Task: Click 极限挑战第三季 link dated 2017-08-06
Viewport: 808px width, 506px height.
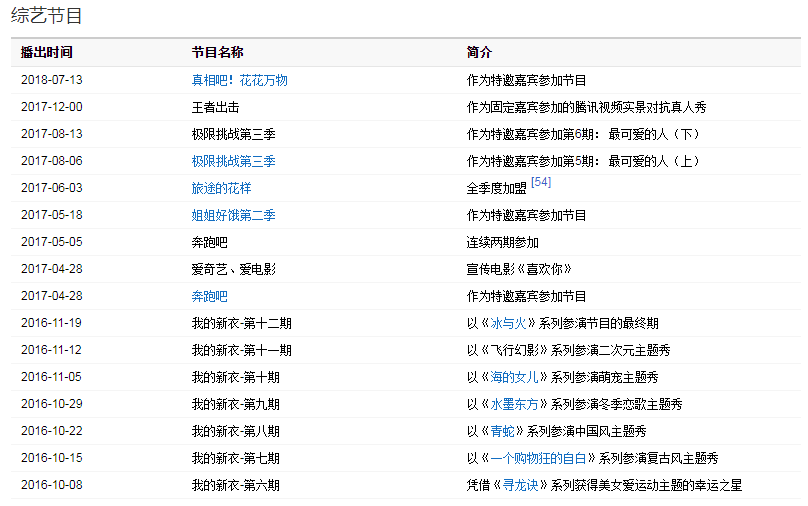Action: (233, 161)
